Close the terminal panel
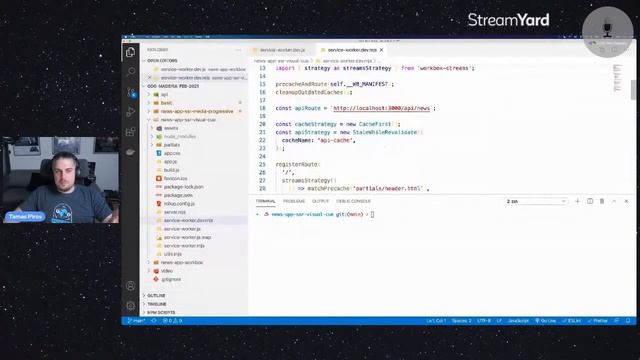This screenshot has width=640, height=360. pos(626,201)
